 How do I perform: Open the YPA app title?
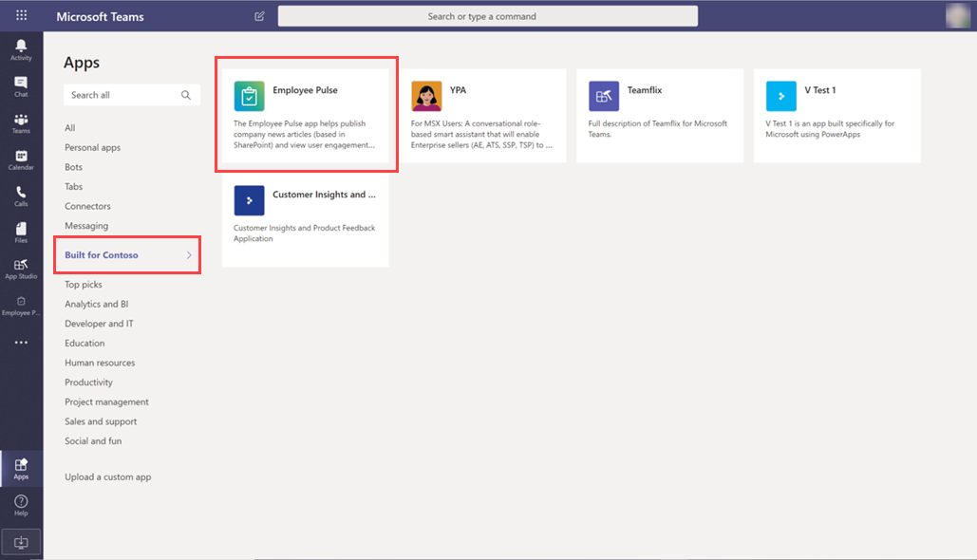458,90
